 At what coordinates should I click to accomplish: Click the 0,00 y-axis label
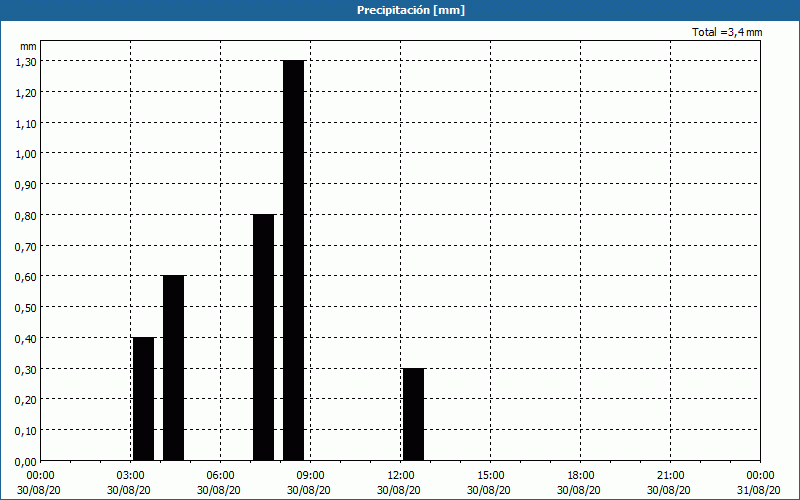click(x=26, y=462)
